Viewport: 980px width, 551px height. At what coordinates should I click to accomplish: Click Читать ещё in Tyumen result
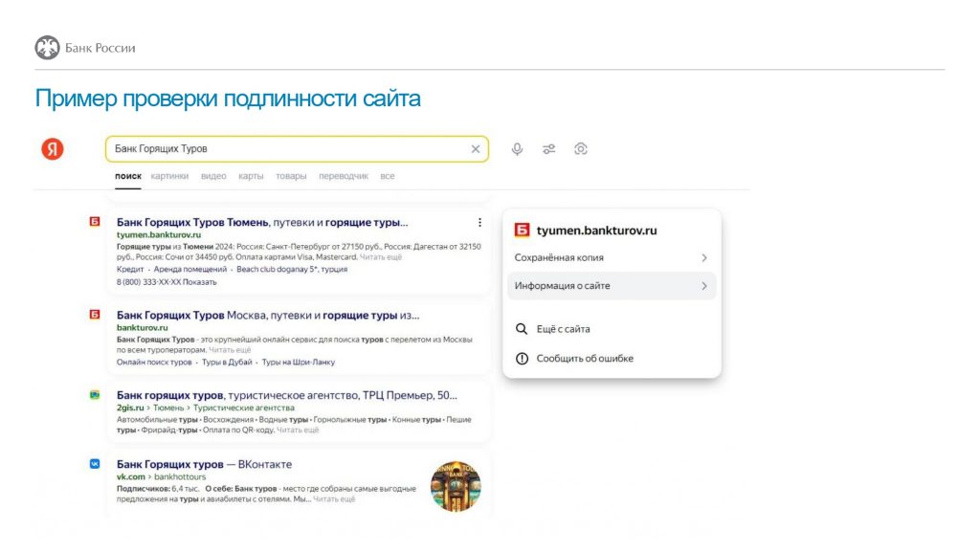[381, 256]
